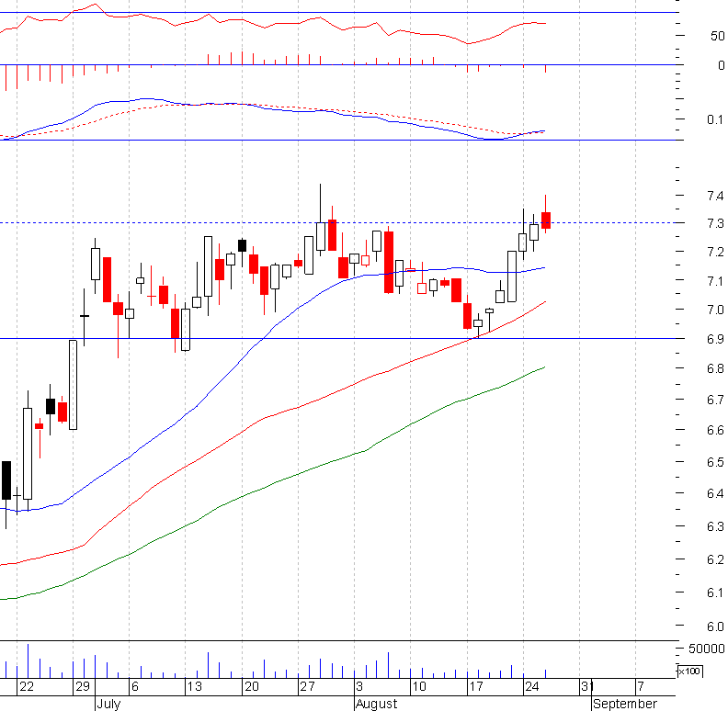Click the 6.0 price axis label
This screenshot has width=728, height=711.
tap(715, 626)
